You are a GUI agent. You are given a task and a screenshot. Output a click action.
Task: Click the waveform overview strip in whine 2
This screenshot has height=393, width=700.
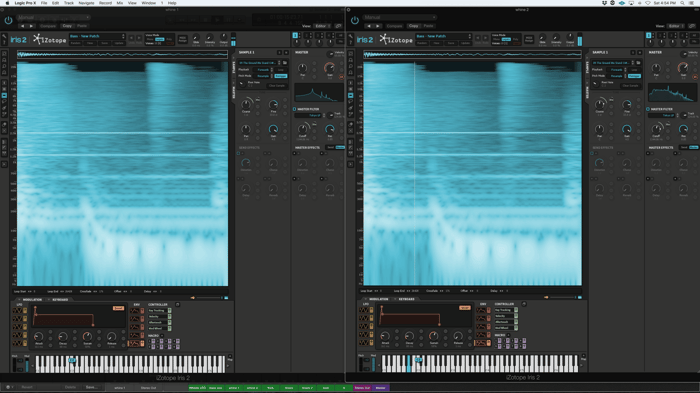click(x=472, y=54)
